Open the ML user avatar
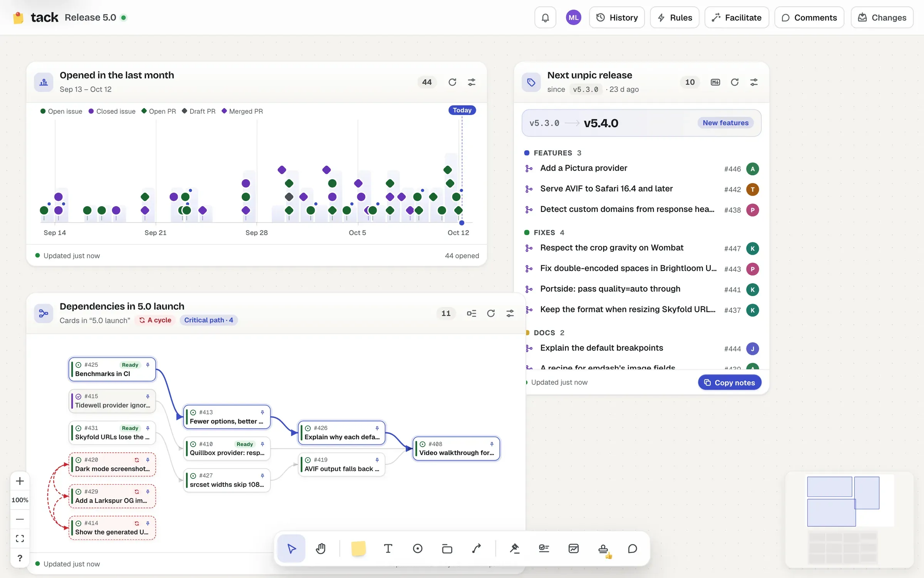 point(573,18)
